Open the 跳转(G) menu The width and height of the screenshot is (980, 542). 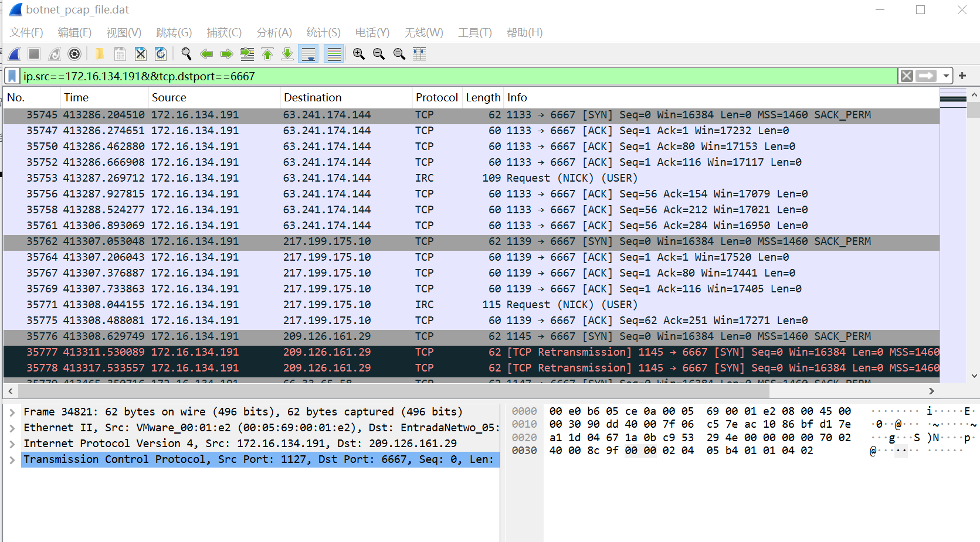coord(174,33)
